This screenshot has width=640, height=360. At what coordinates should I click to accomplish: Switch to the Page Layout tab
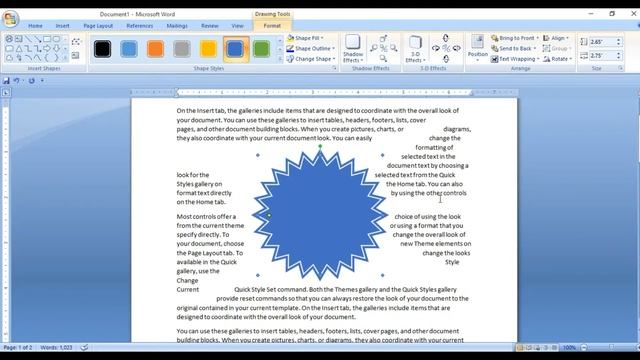pyautogui.click(x=98, y=26)
